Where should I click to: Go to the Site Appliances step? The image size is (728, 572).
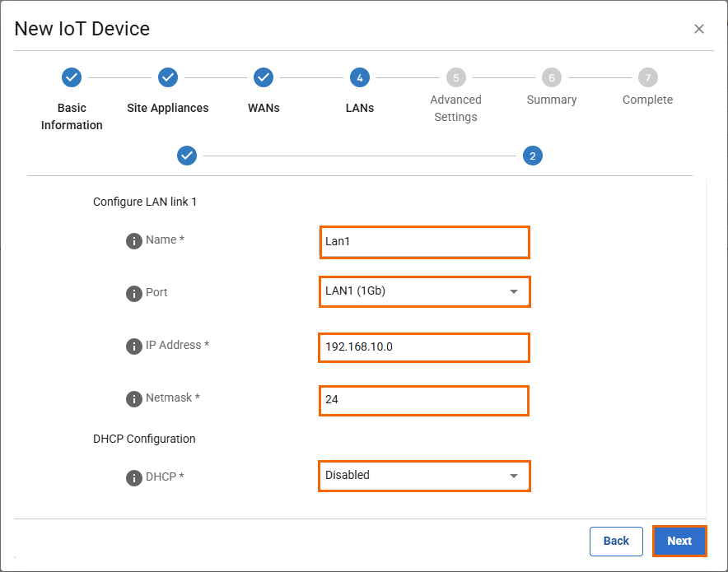point(167,77)
